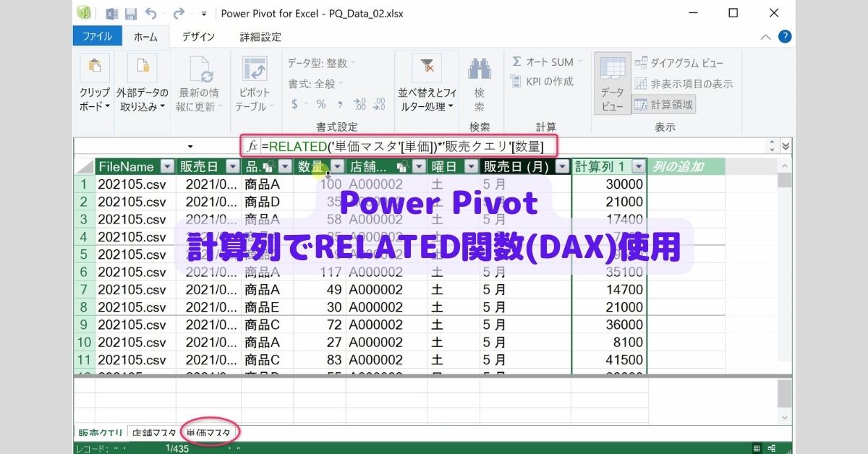
Task: Click 商品E cell in row 8
Action: (x=267, y=307)
